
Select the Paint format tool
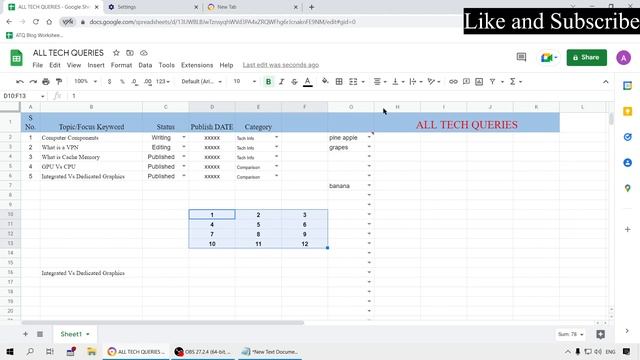pos(59,82)
